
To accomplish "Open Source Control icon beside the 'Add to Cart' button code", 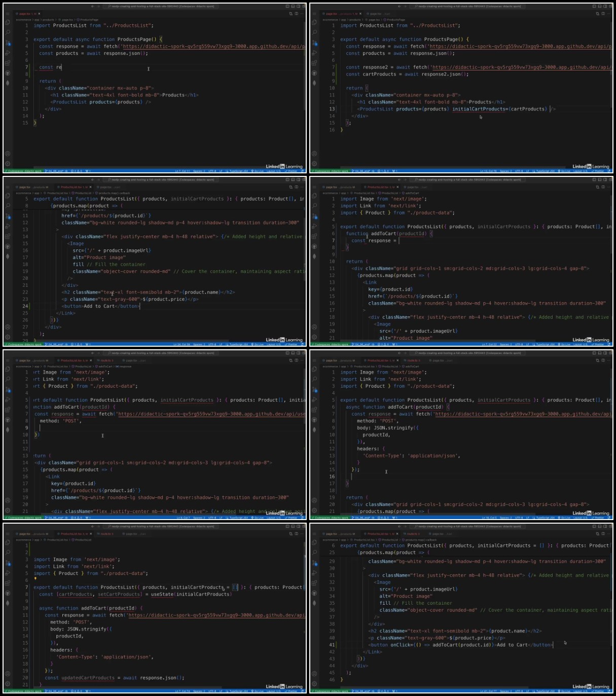I will (x=8, y=216).
